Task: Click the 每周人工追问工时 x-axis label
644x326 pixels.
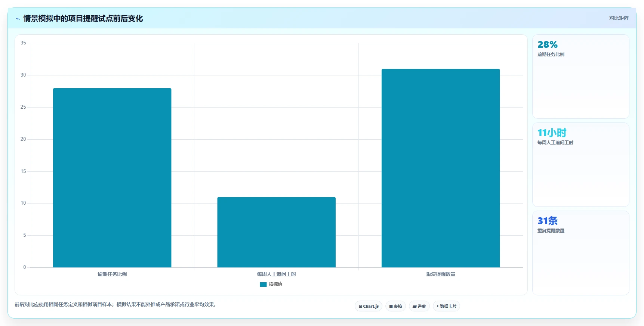Action: coord(276,274)
